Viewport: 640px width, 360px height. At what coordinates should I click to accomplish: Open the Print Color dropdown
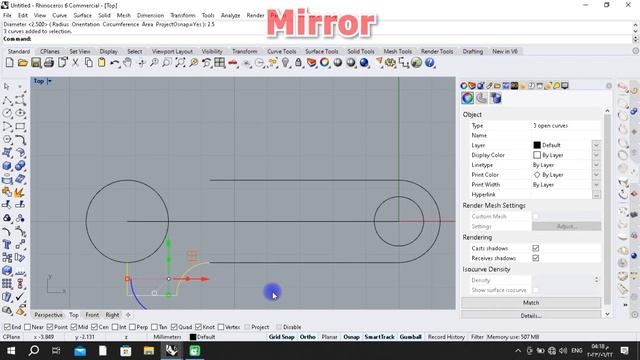596,175
